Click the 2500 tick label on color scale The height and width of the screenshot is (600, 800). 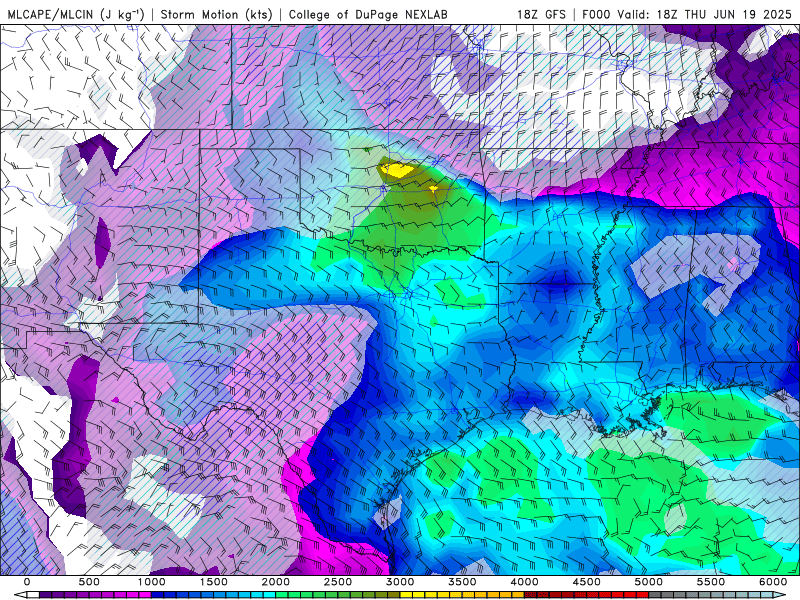tap(338, 582)
